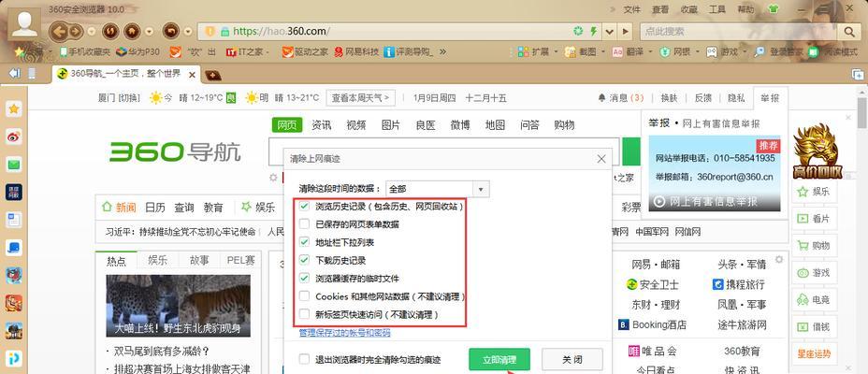
Task: Expand bookmarks bar overflow chevron
Action: [442, 51]
